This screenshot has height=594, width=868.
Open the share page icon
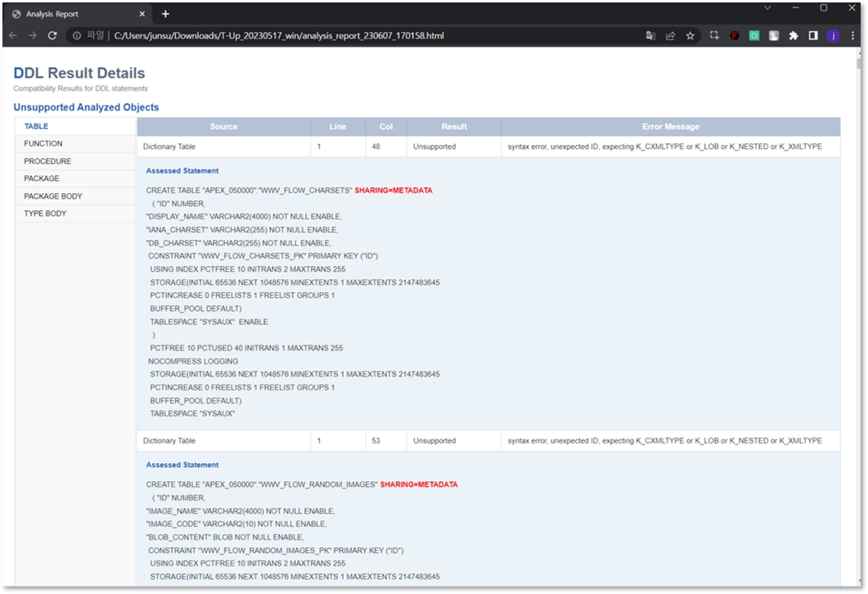point(670,36)
